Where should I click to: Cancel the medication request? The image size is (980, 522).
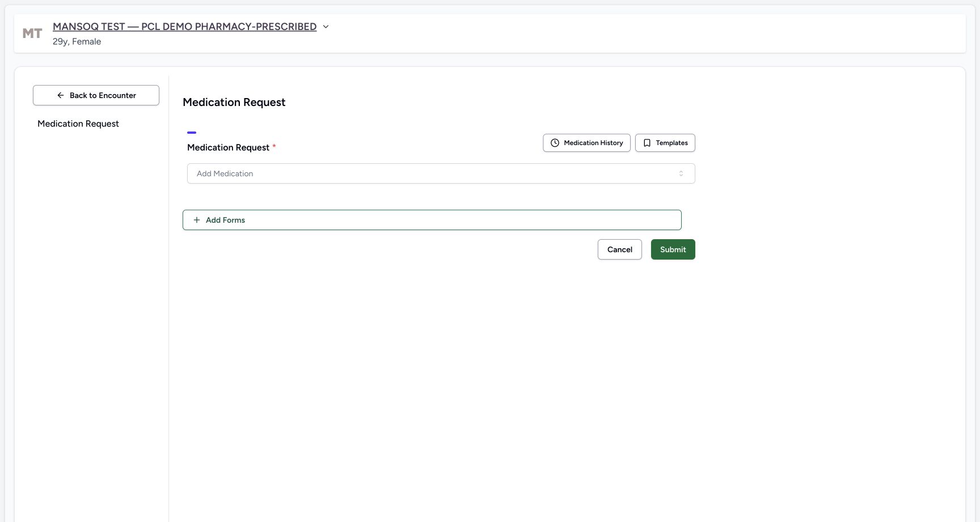point(619,249)
